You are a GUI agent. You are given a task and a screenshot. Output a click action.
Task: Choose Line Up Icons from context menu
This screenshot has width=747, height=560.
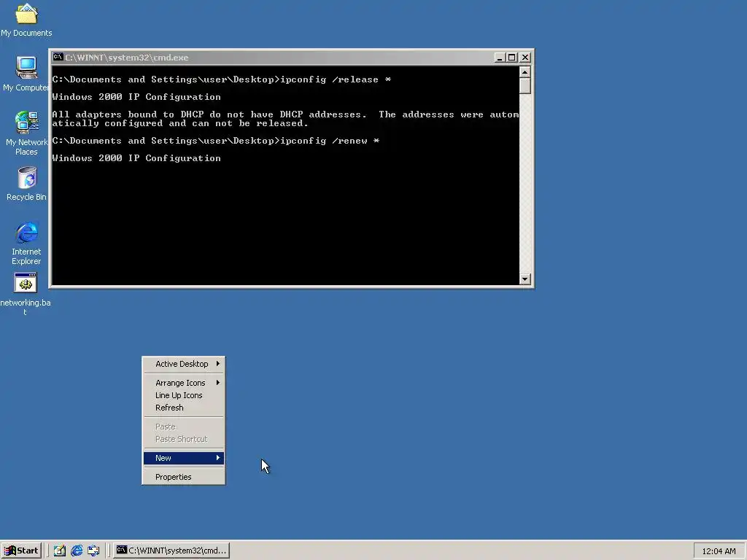183,395
